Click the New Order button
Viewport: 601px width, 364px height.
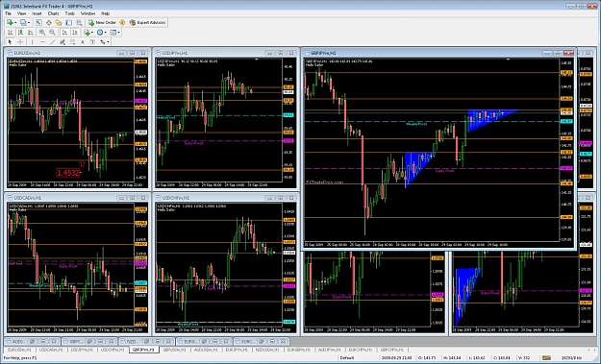[102, 23]
